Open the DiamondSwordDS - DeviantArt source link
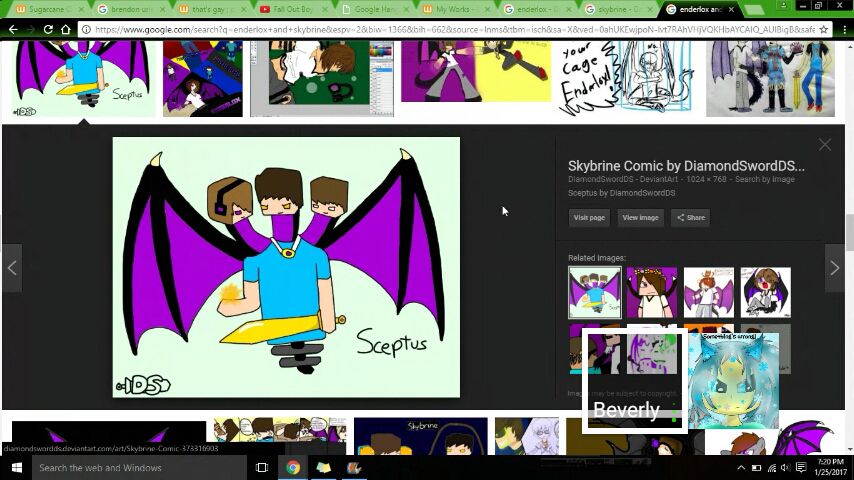 pyautogui.click(x=623, y=179)
